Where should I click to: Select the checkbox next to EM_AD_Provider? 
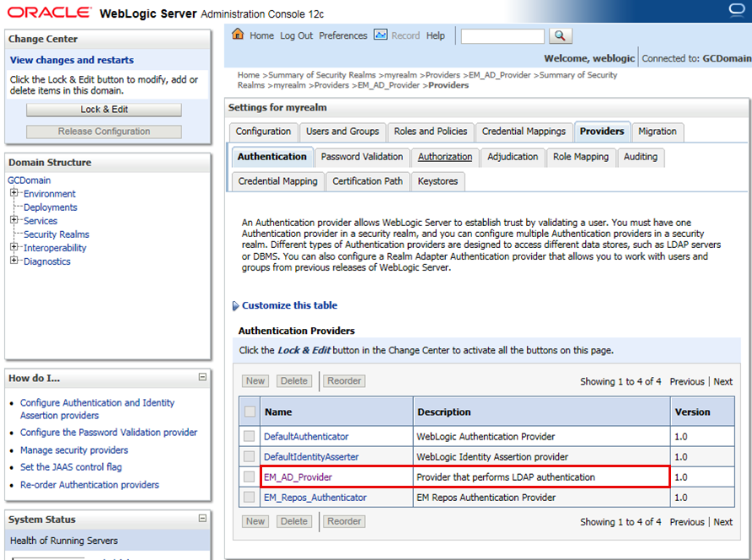[249, 477]
